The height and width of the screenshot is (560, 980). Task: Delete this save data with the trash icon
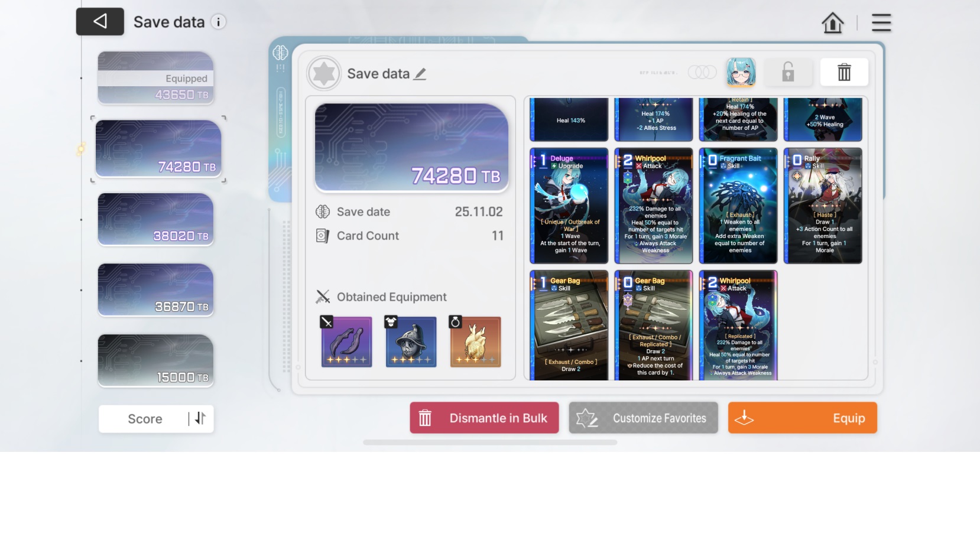click(844, 73)
